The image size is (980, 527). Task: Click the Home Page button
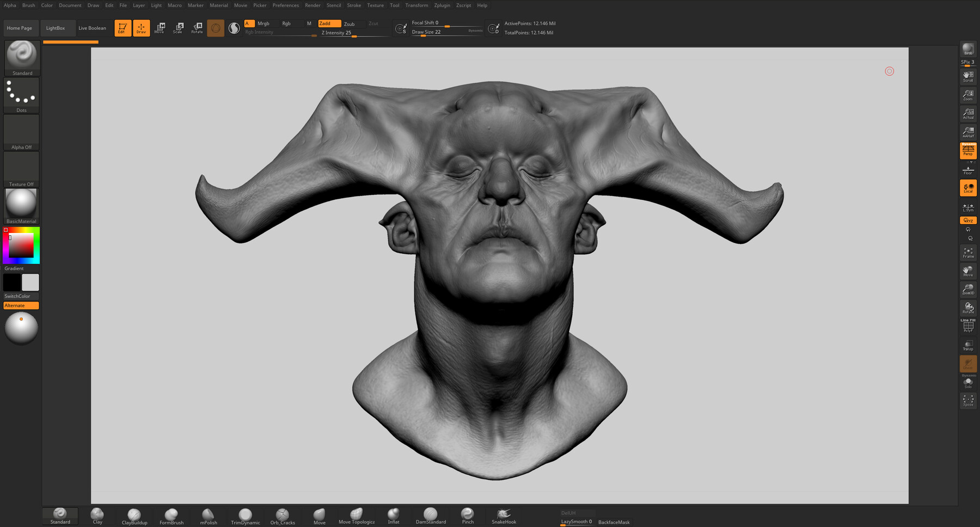(20, 28)
